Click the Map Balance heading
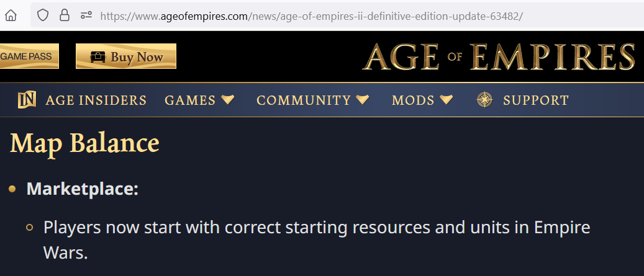 (84, 143)
